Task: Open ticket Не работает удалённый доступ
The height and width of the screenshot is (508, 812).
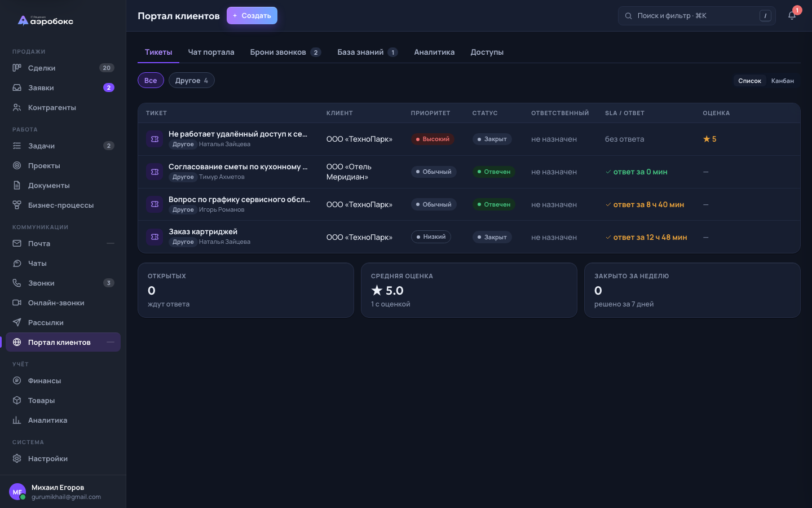Action: (x=238, y=134)
